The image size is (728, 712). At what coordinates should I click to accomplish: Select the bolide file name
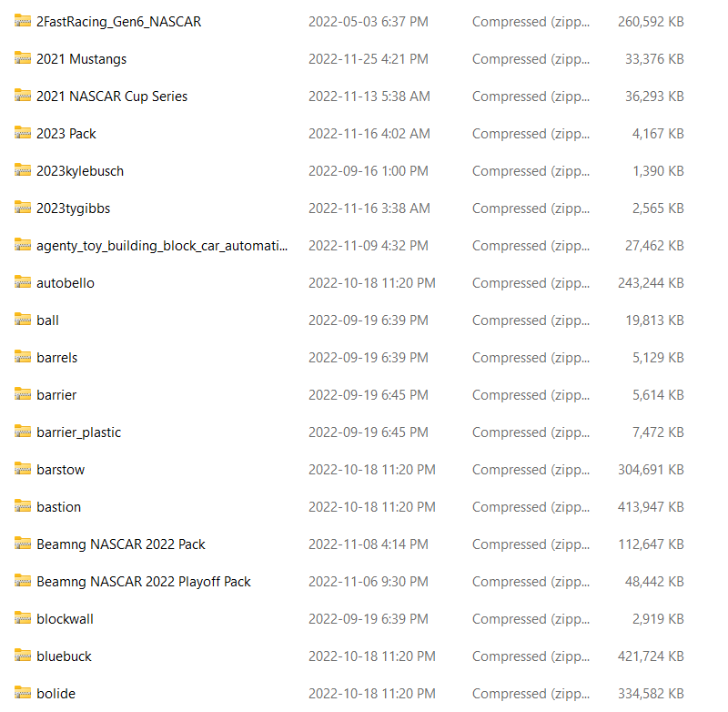(56, 694)
